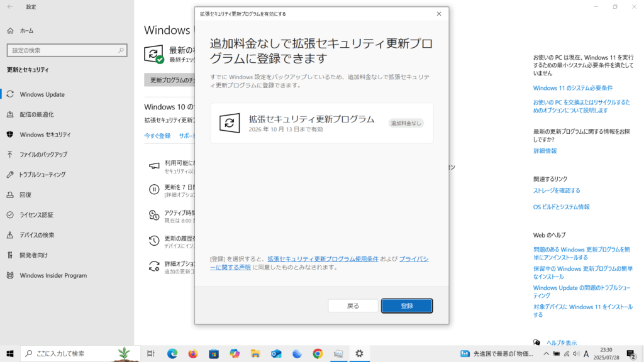644x362 pixels.
Task: Open the Windows Start menu
Action: point(10,353)
